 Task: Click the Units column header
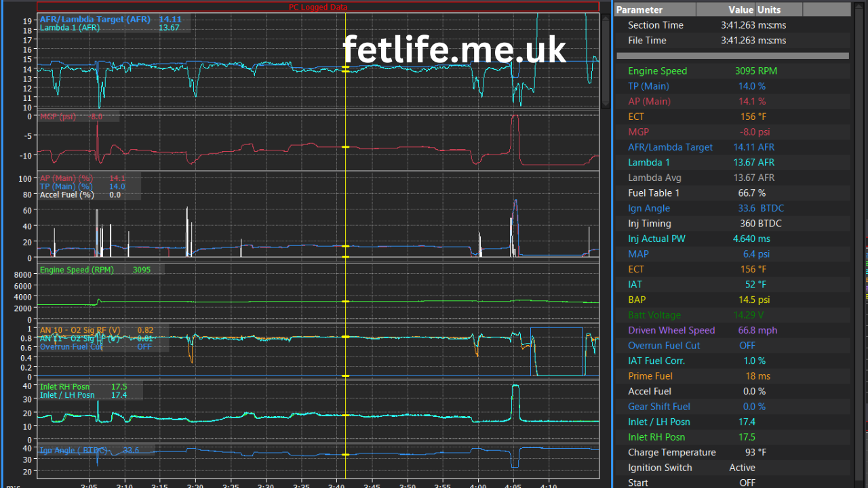coord(778,9)
